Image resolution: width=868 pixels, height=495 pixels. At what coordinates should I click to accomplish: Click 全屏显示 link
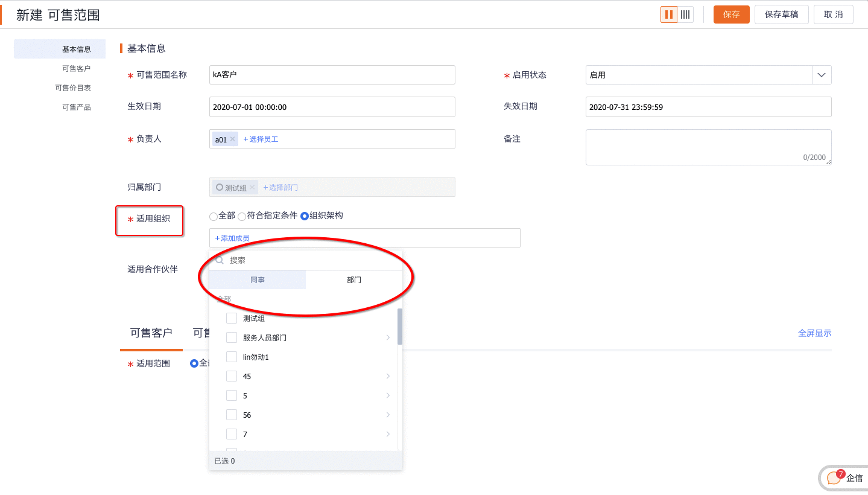(x=815, y=333)
